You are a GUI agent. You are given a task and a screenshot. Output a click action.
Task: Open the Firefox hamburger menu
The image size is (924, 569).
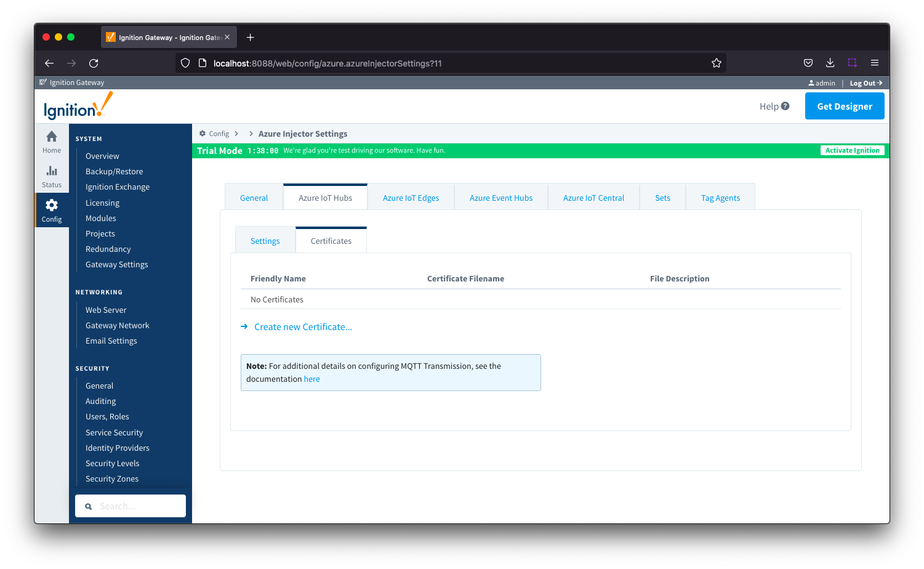pyautogui.click(x=874, y=63)
